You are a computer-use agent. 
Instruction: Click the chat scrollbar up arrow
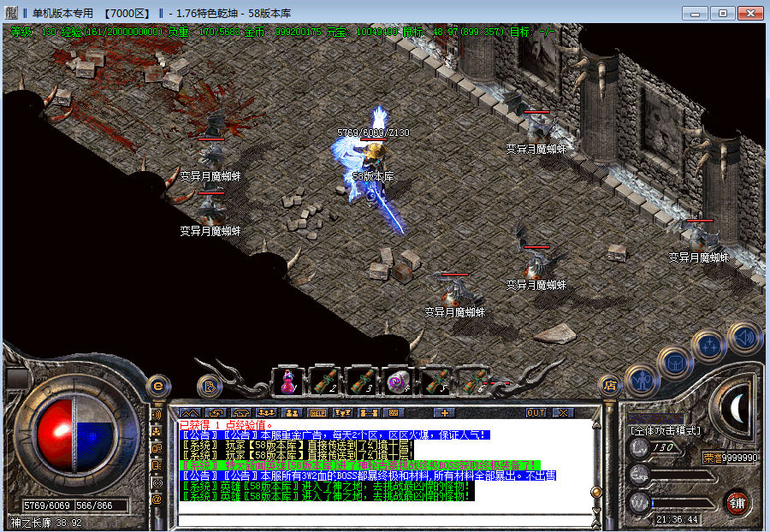coord(596,425)
